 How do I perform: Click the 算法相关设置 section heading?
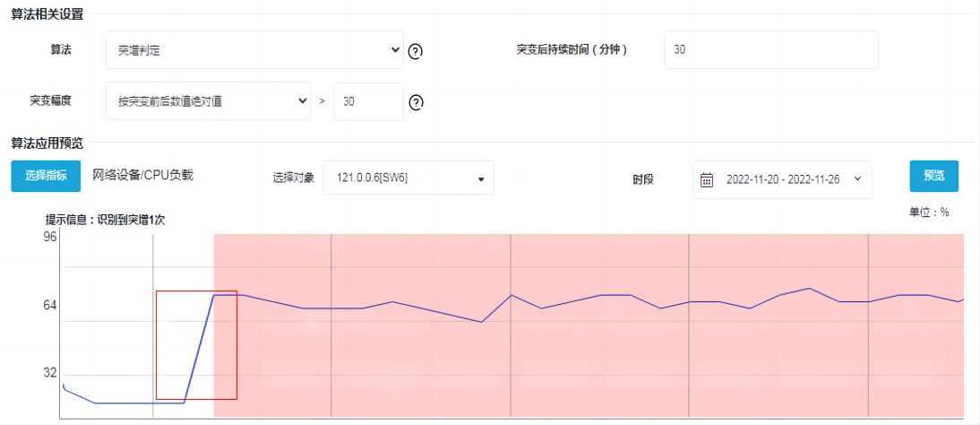47,16
